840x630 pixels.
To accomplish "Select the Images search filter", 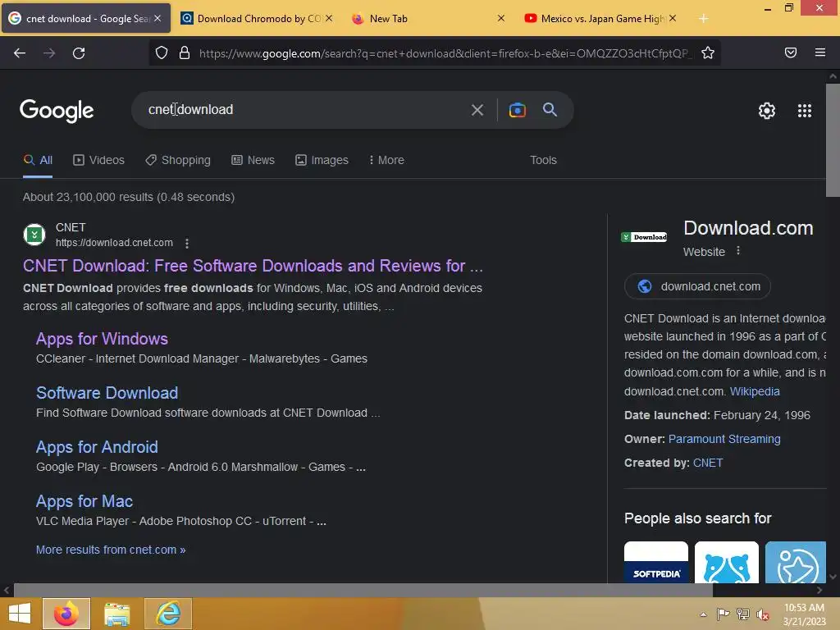I will [x=322, y=160].
